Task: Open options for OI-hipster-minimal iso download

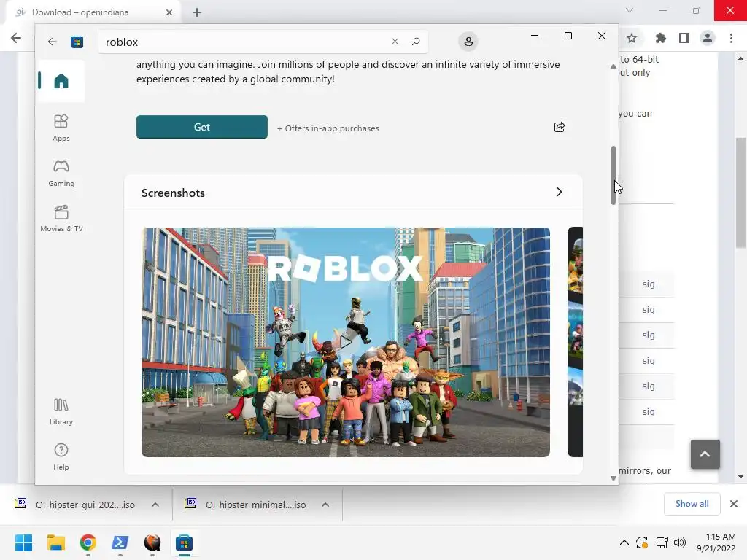Action: pos(325,505)
